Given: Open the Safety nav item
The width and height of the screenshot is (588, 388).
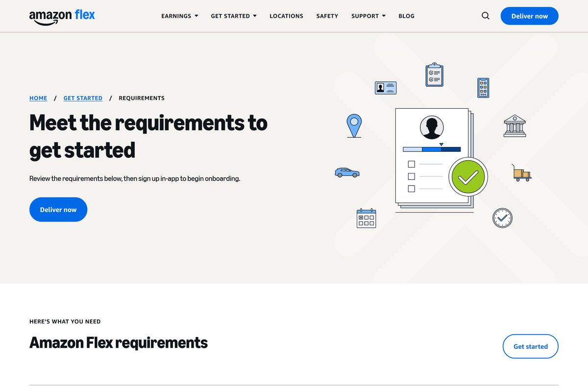Looking at the screenshot, I should pyautogui.click(x=327, y=16).
